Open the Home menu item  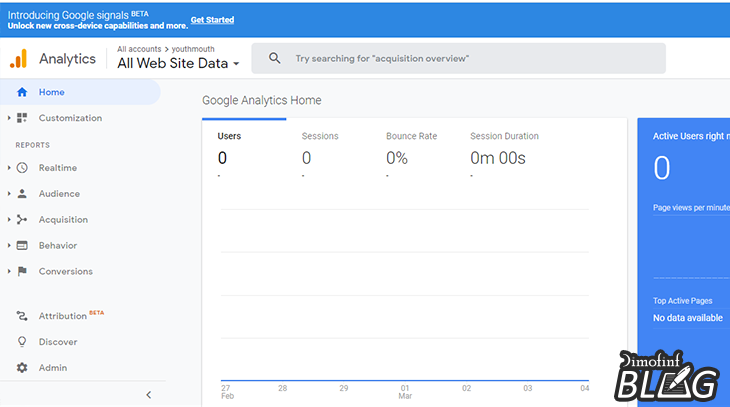tap(80, 92)
